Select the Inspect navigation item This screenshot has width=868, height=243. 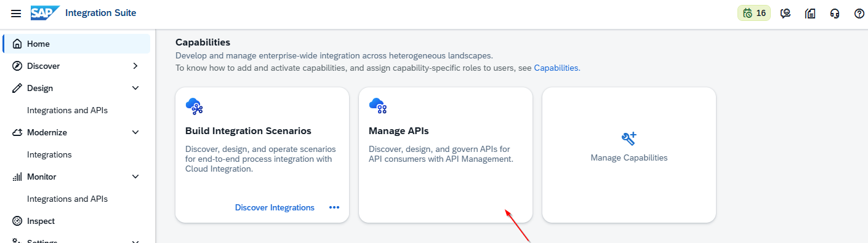tap(76, 221)
